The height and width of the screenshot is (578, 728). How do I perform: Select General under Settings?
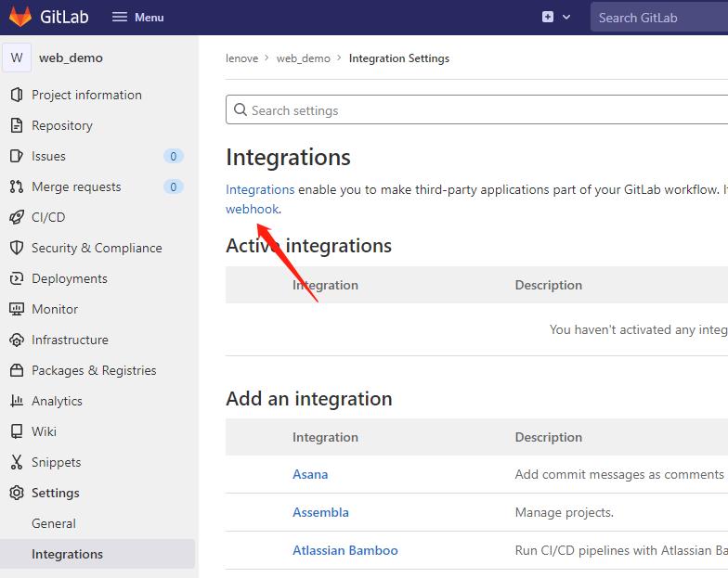tap(54, 523)
